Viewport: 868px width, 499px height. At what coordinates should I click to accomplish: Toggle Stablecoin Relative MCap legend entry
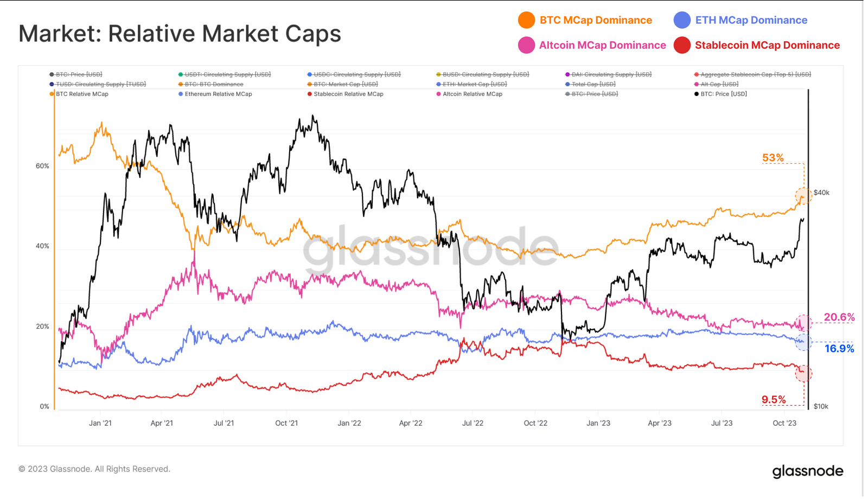pyautogui.click(x=348, y=94)
